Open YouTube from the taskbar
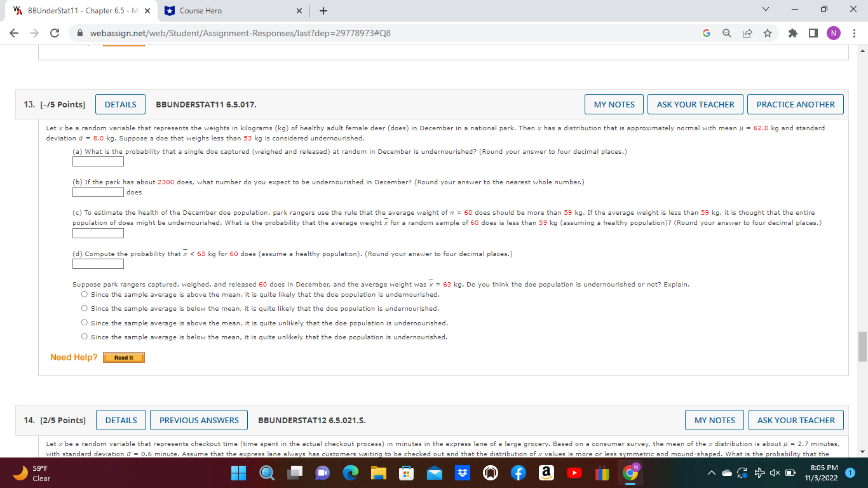 [573, 473]
